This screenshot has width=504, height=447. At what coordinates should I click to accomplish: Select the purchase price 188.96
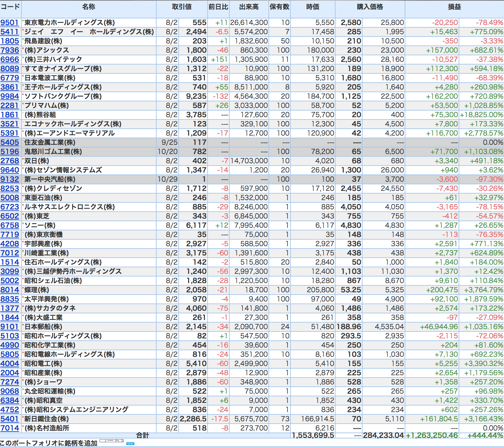349,327
